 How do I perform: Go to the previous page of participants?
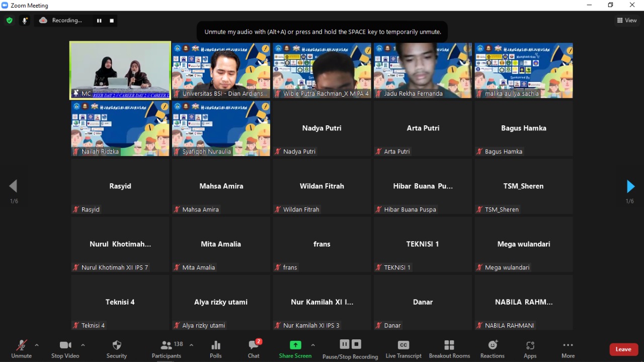pos(13,186)
